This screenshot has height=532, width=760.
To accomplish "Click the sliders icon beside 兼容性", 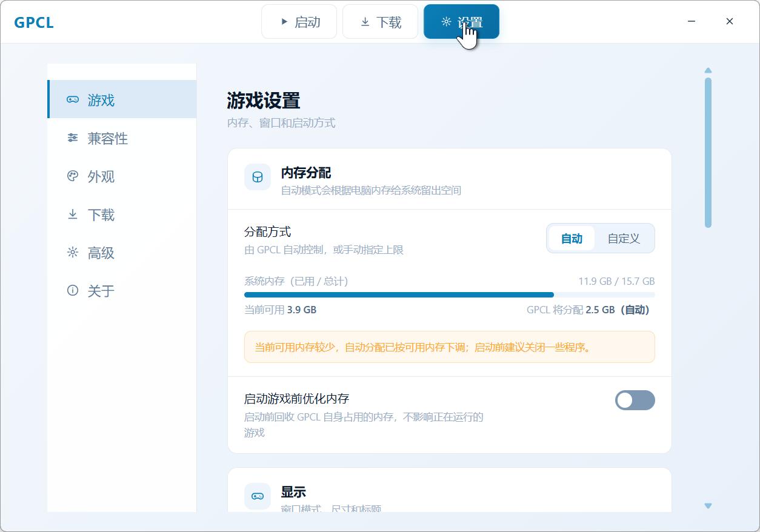I will point(73,138).
